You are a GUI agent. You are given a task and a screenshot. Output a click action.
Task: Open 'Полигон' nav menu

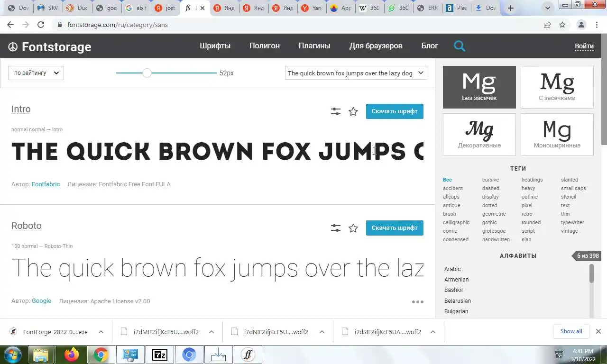(265, 46)
